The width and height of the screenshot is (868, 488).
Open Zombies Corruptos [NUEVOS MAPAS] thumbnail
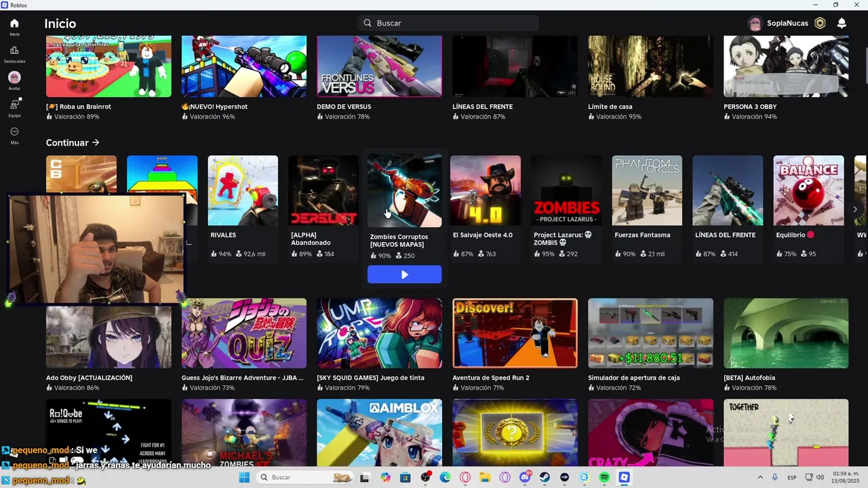click(404, 190)
